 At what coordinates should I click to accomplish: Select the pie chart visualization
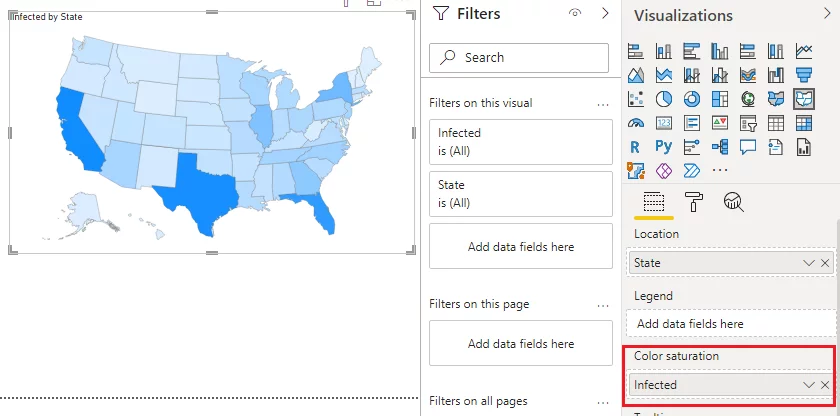click(663, 99)
